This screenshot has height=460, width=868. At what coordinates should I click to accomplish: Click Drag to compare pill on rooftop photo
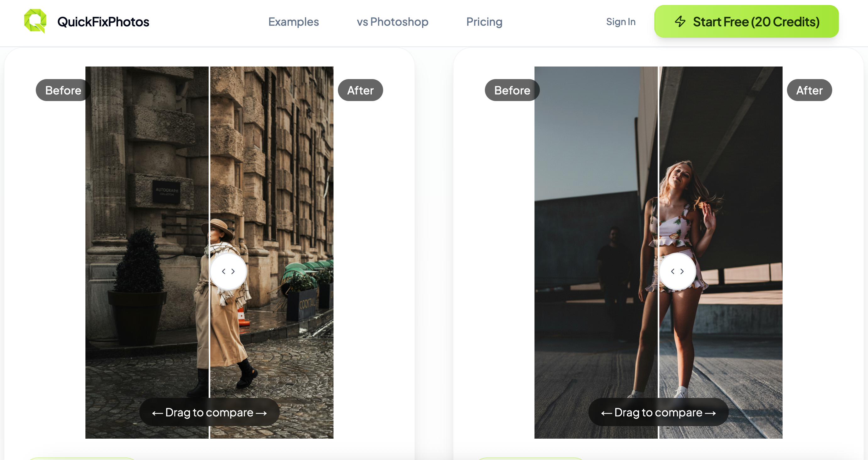(658, 412)
